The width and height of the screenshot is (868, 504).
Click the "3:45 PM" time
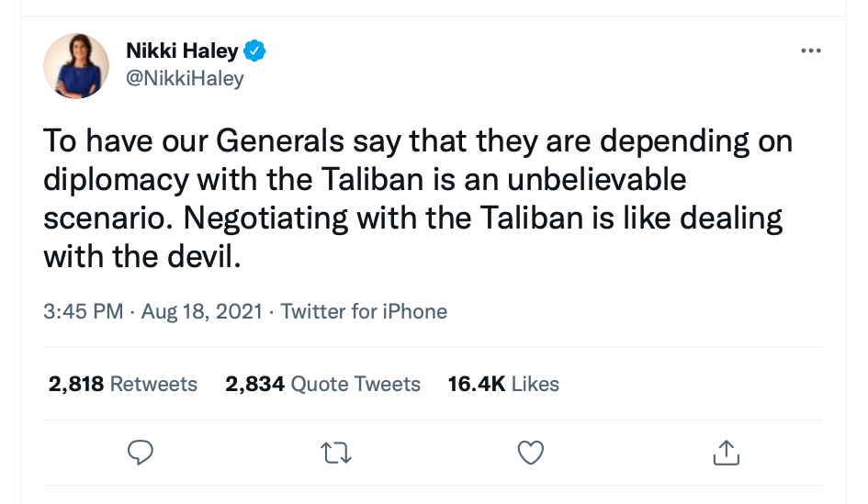click(x=83, y=311)
